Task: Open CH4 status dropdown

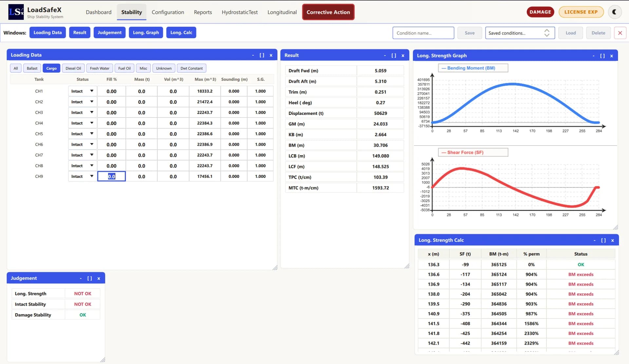Action: (x=82, y=123)
